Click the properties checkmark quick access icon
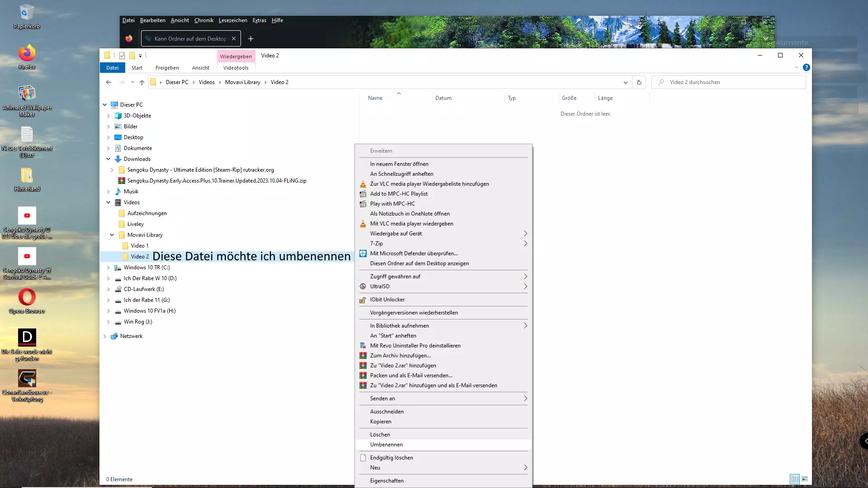Image resolution: width=868 pixels, height=488 pixels. pyautogui.click(x=122, y=56)
